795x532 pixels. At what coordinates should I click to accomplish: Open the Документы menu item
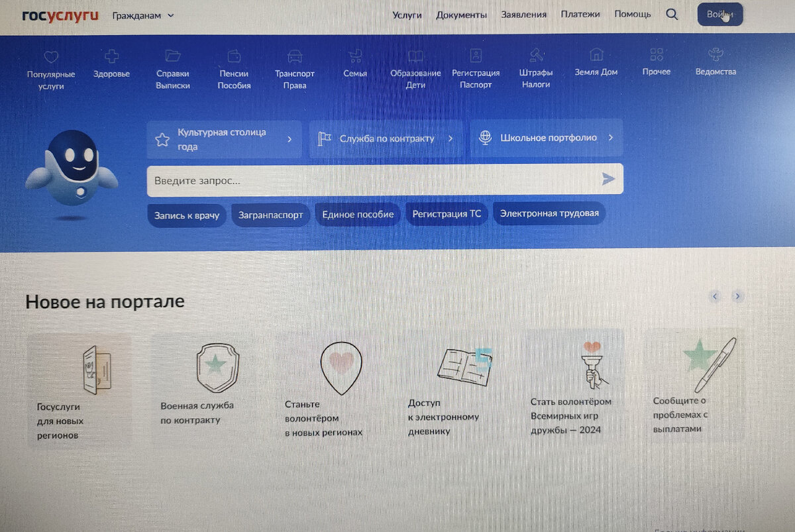point(461,15)
